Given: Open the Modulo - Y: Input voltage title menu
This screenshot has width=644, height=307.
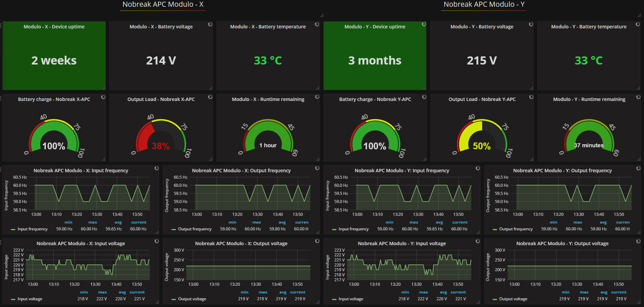Looking at the screenshot, I should coord(402,244).
